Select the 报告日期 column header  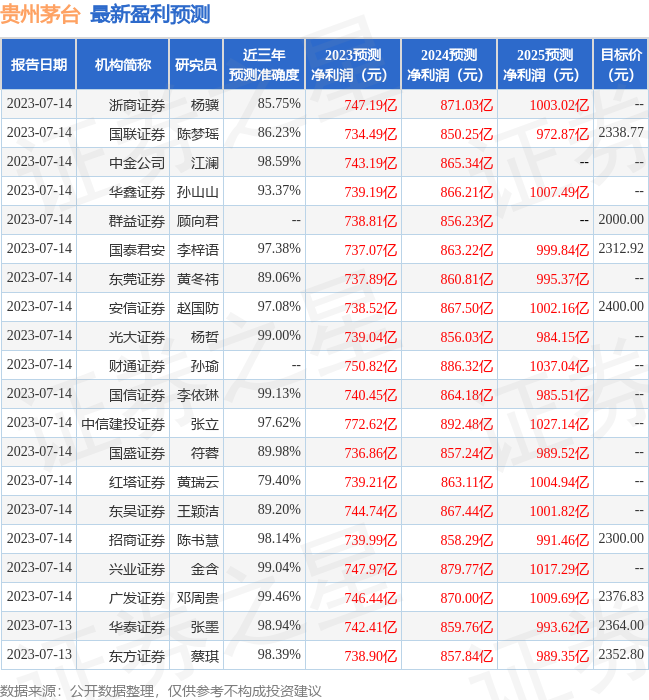39,64
